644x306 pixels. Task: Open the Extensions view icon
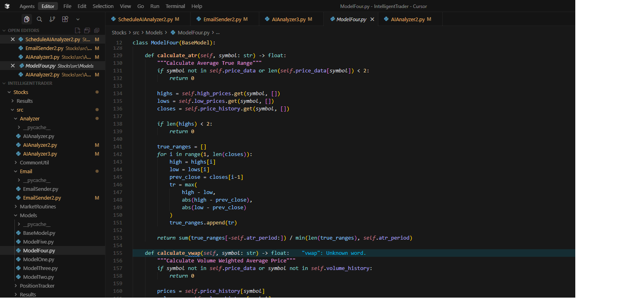(65, 19)
